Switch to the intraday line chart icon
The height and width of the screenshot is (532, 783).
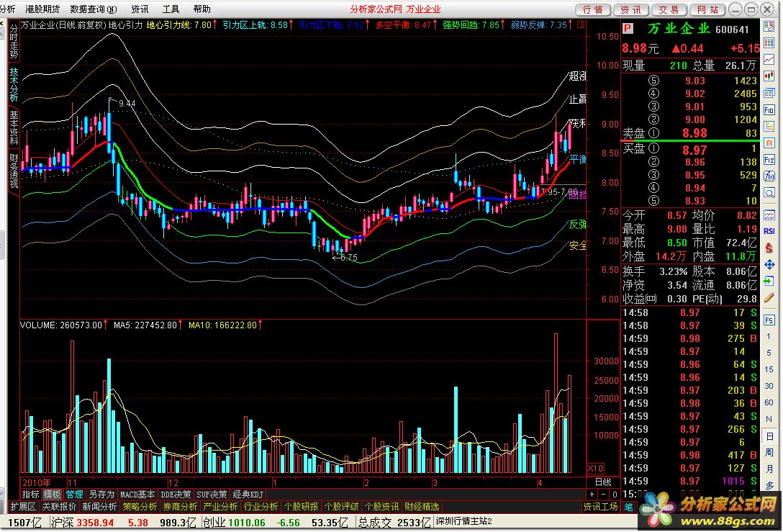pos(769,60)
